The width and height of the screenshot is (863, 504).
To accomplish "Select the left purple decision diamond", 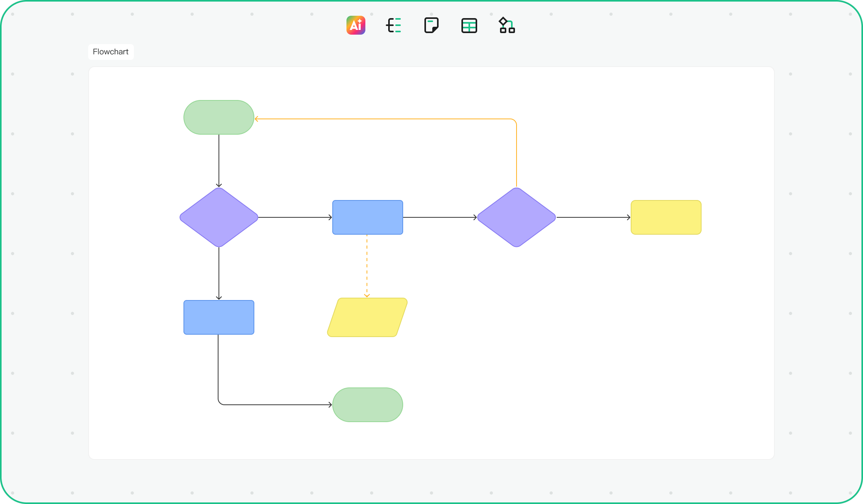I will [219, 217].
